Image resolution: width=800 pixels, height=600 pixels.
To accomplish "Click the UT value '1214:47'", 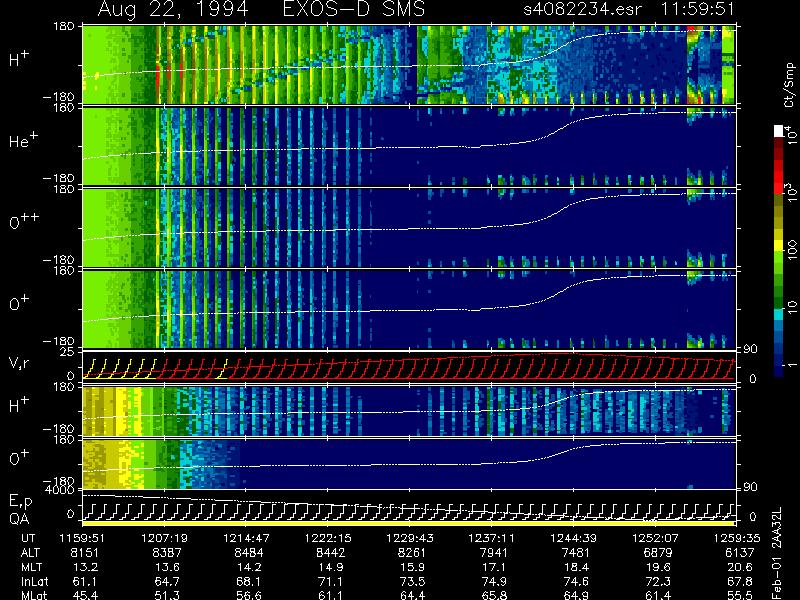I will pos(246,538).
